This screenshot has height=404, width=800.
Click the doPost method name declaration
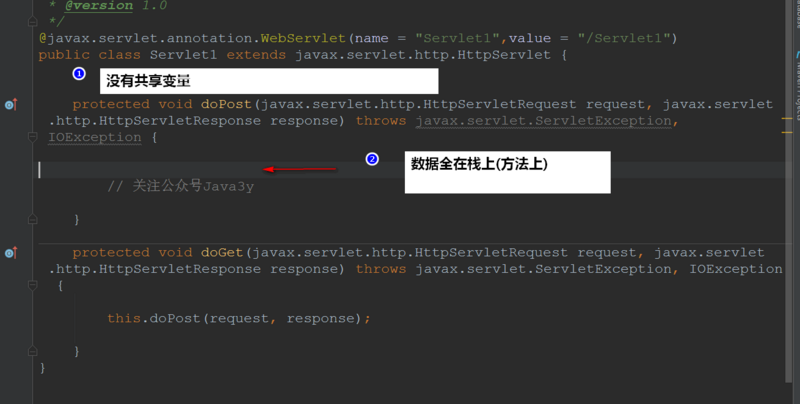pyautogui.click(x=226, y=104)
